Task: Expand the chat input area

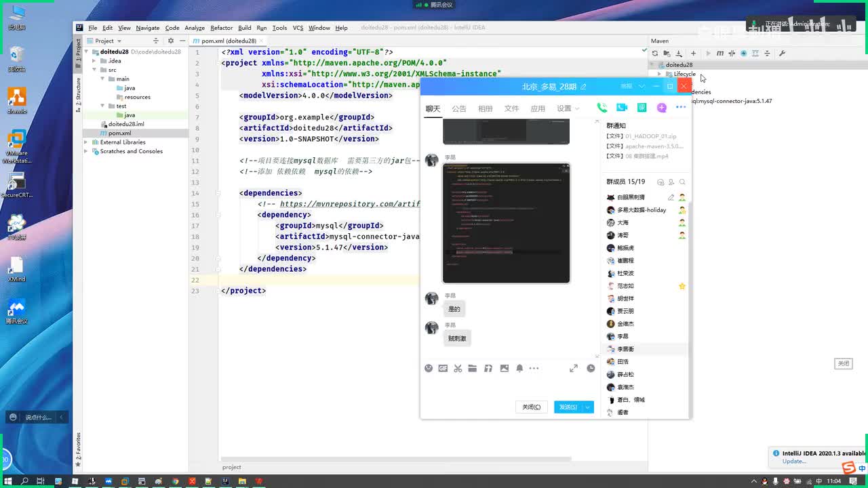Action: coord(574,368)
